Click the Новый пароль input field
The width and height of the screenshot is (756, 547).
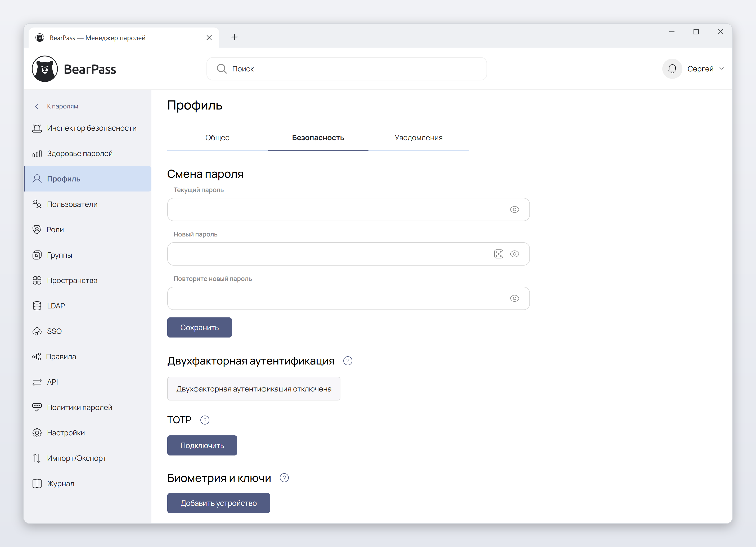tap(348, 254)
